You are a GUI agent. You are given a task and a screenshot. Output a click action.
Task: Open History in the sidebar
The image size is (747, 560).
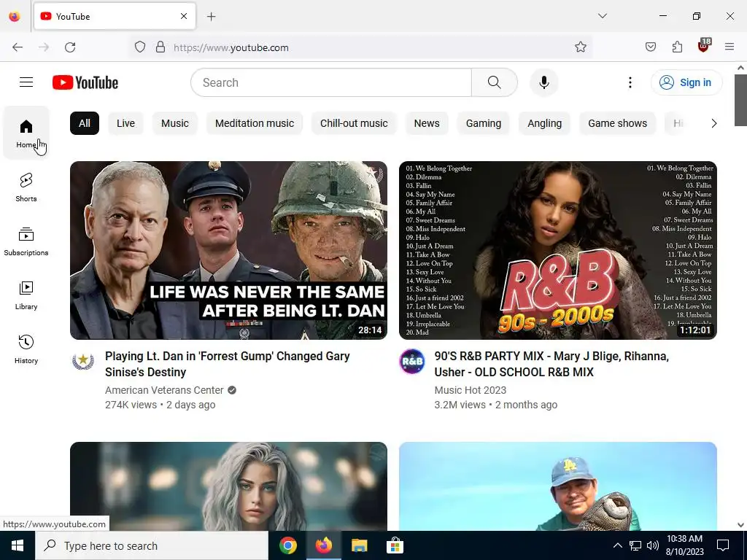point(26,349)
